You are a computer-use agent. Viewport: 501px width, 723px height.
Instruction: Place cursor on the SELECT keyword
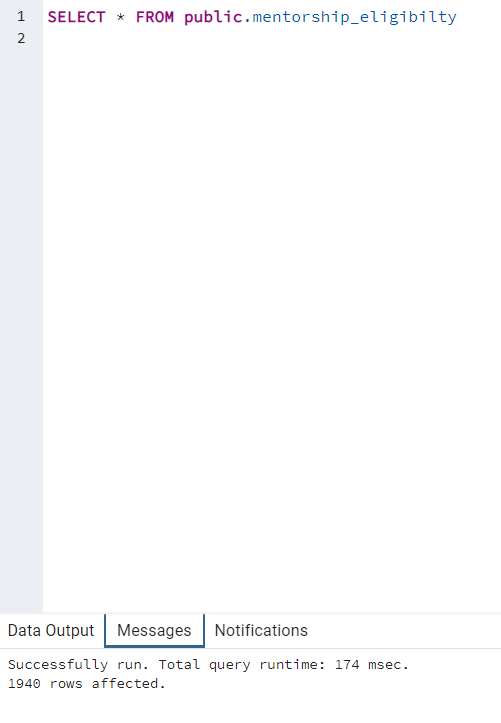(x=77, y=17)
